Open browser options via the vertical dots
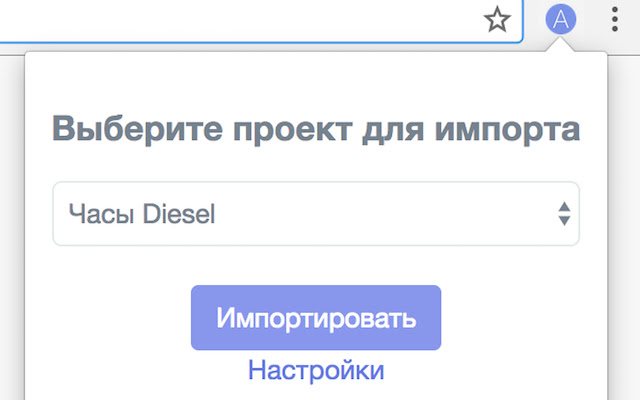The height and width of the screenshot is (400, 640). (x=614, y=19)
